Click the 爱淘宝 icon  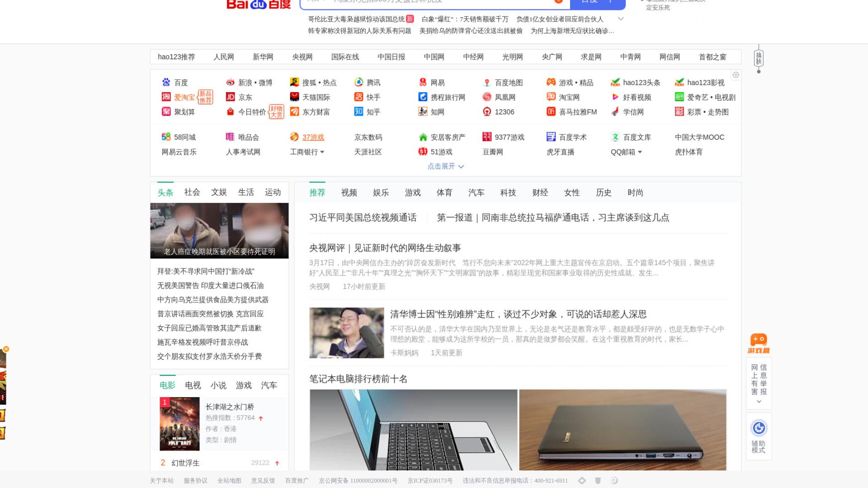166,97
